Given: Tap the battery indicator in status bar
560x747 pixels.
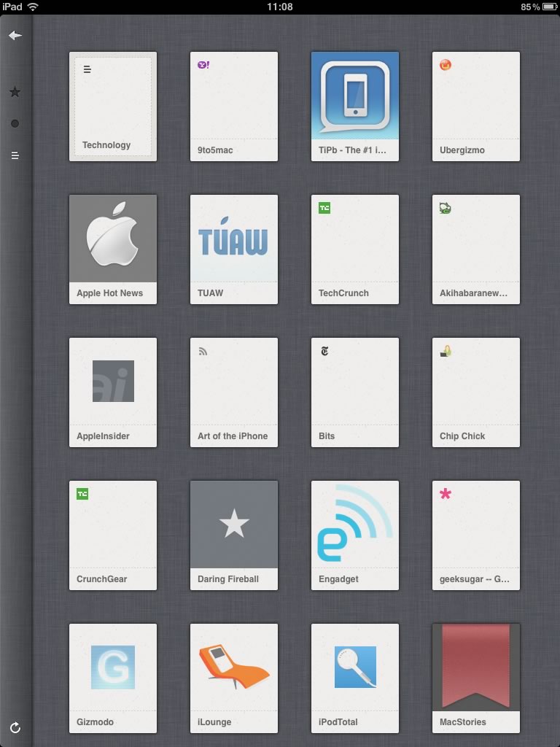Looking at the screenshot, I should pyautogui.click(x=550, y=7).
